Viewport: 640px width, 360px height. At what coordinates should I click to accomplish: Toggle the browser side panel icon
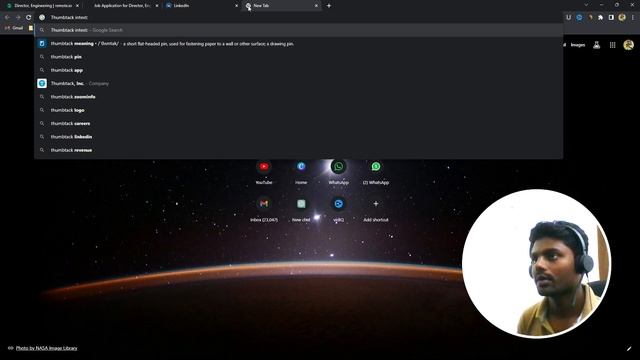pyautogui.click(x=611, y=18)
